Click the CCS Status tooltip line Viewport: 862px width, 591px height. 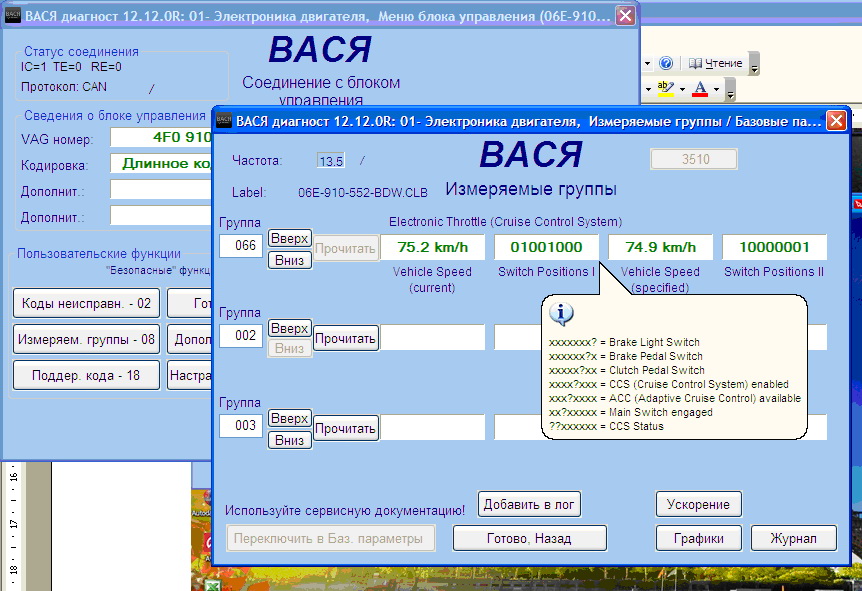coord(606,427)
